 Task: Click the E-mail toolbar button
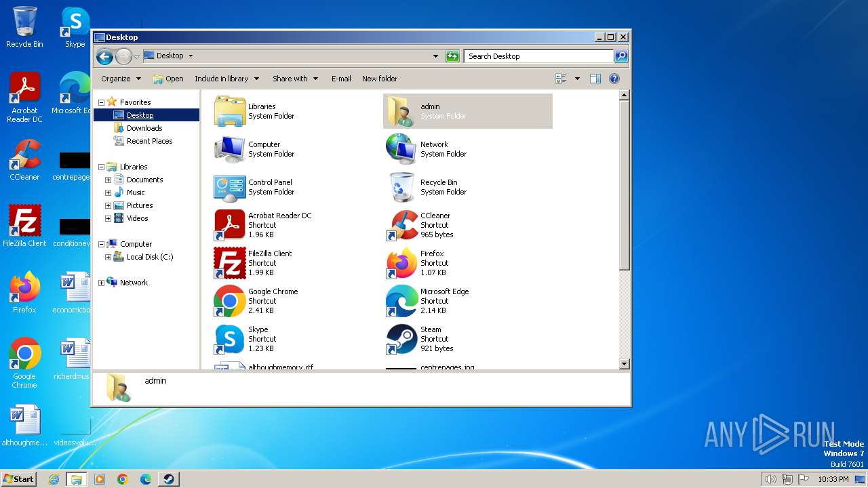(x=341, y=79)
